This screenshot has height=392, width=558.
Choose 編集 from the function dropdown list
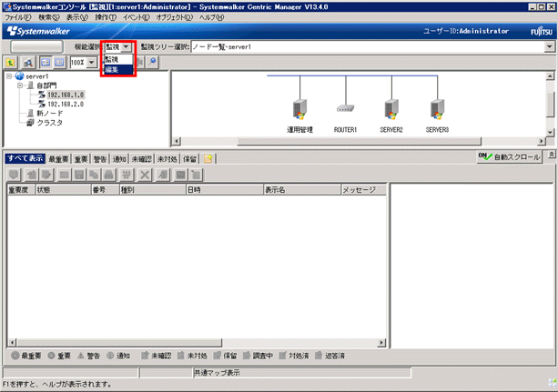[x=118, y=70]
